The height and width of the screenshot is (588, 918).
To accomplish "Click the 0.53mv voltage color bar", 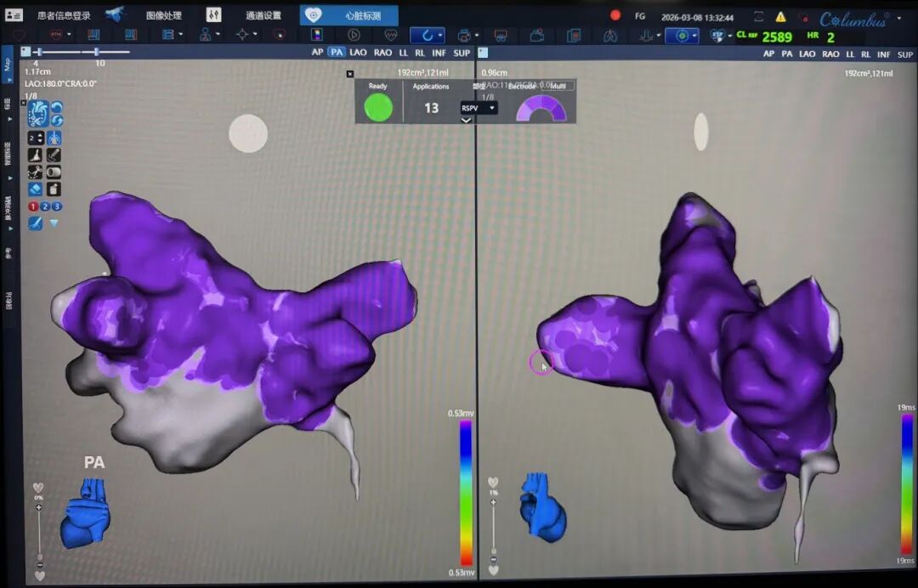I will 465,493.
